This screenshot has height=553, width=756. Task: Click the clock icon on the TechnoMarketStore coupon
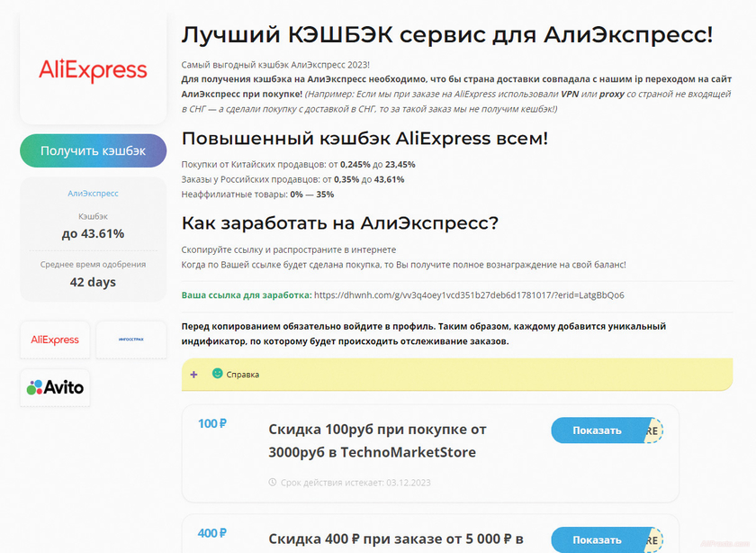(273, 482)
